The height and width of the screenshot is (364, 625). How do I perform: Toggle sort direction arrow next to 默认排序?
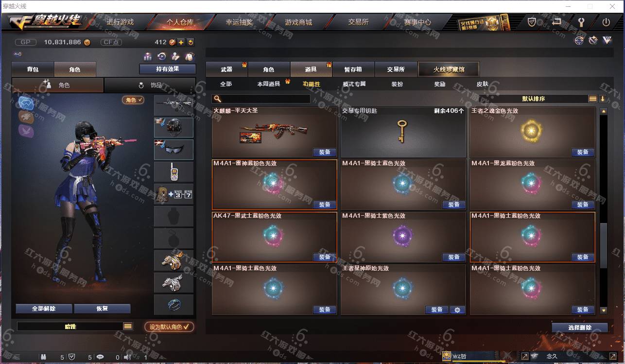[x=603, y=99]
